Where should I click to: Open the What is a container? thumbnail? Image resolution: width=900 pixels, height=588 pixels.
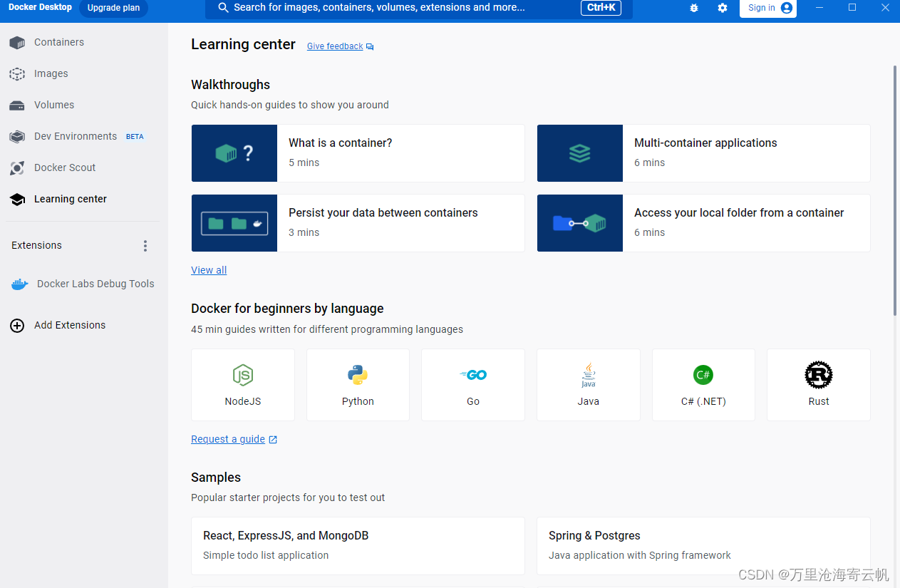pos(234,153)
